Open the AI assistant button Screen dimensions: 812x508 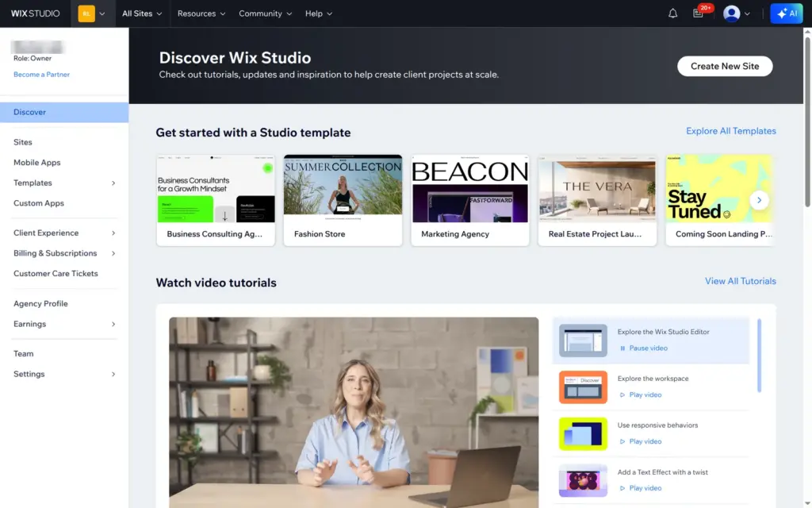pos(786,13)
